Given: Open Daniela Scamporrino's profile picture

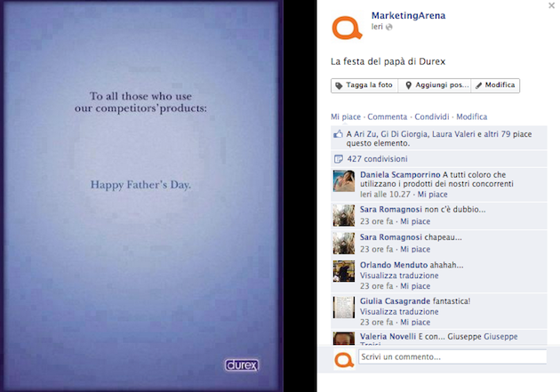Looking at the screenshot, I should 344,181.
